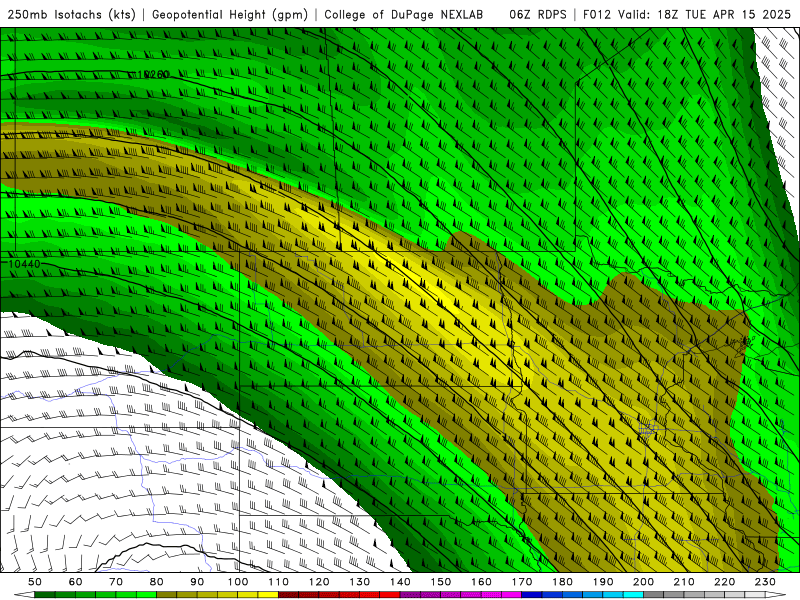
Task: Click the 60 knot colorbar label
Action: (76, 582)
